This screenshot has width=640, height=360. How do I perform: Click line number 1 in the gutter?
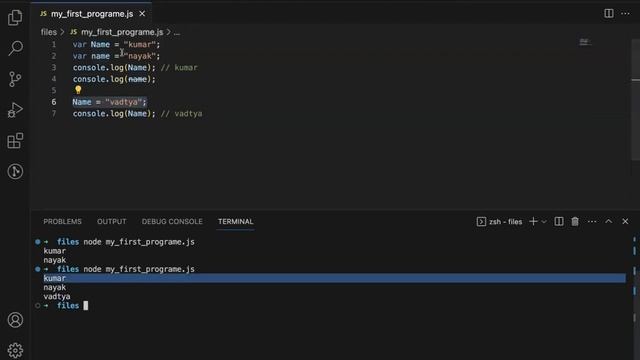click(x=53, y=44)
